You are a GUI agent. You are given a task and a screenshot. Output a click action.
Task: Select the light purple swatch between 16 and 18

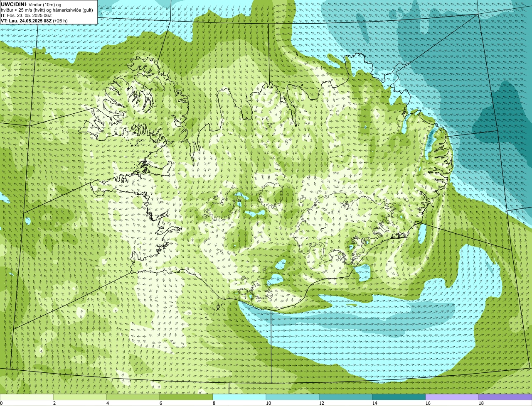point(452,397)
